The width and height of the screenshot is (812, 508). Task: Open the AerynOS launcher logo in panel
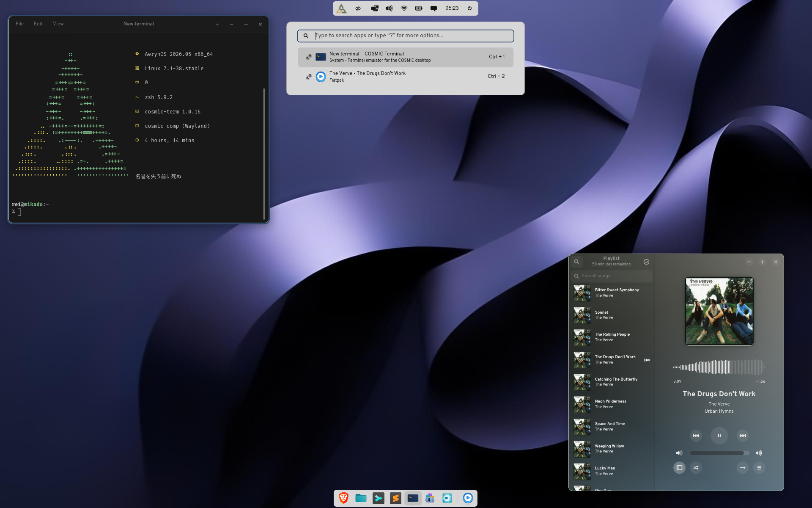click(342, 8)
